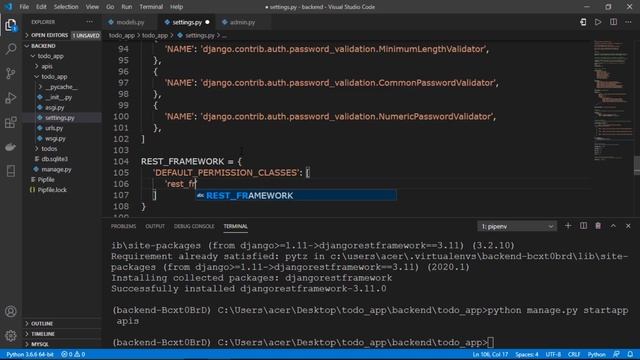Switch to the models.py editor tab
The height and width of the screenshot is (360, 640).
(x=130, y=22)
